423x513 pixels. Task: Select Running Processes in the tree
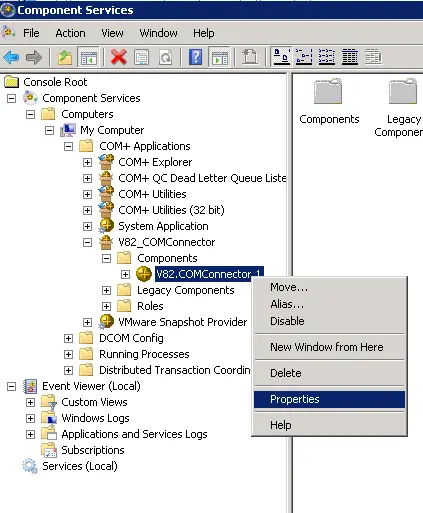click(144, 354)
